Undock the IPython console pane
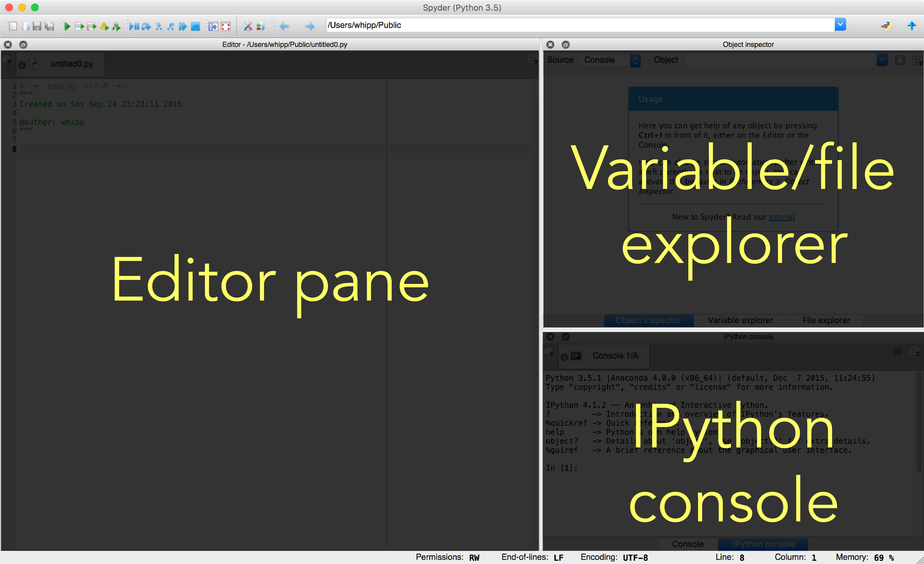The image size is (924, 564). [x=566, y=337]
